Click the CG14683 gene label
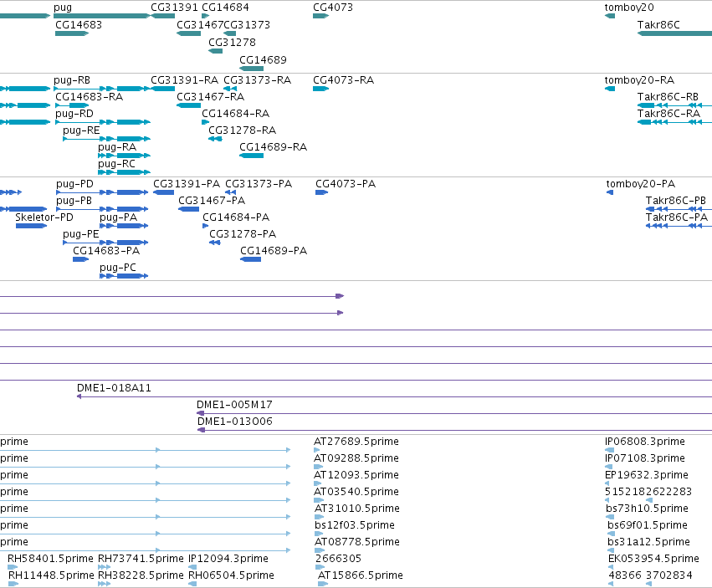The height and width of the screenshot is (588, 712). pyautogui.click(x=79, y=24)
